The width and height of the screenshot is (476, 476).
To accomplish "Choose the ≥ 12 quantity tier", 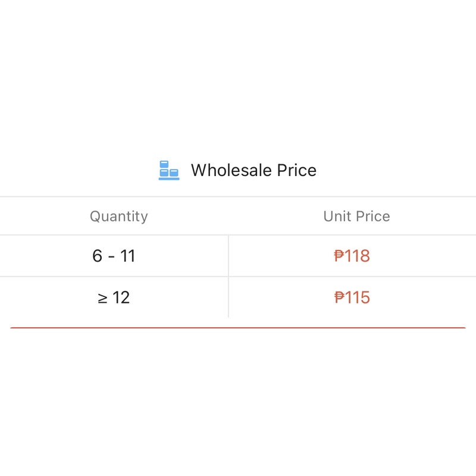I will pyautogui.click(x=114, y=297).
